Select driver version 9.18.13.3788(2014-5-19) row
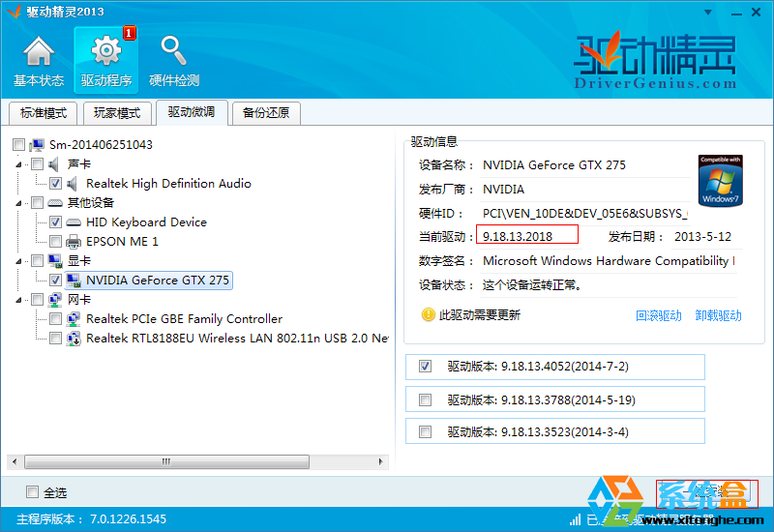774x532 pixels. point(554,399)
